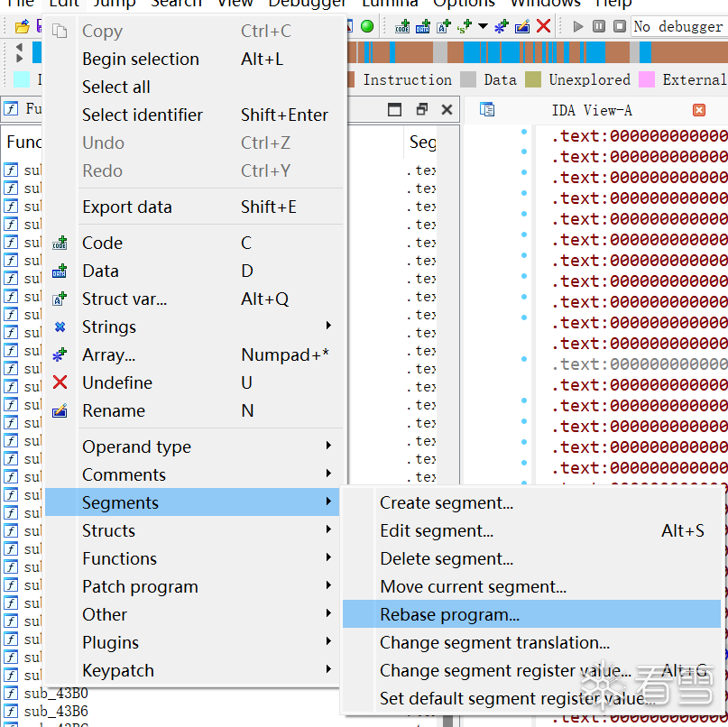
Task: Click the IDA View-A tab icon
Action: [x=487, y=109]
